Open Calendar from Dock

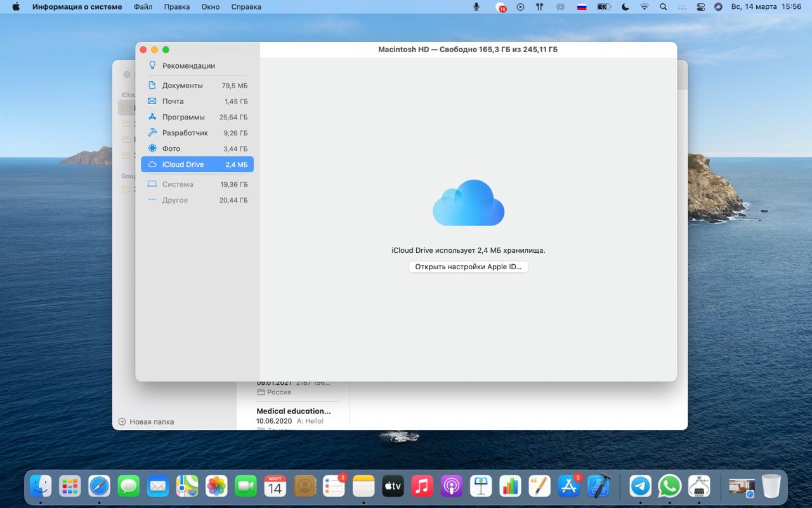tap(275, 486)
